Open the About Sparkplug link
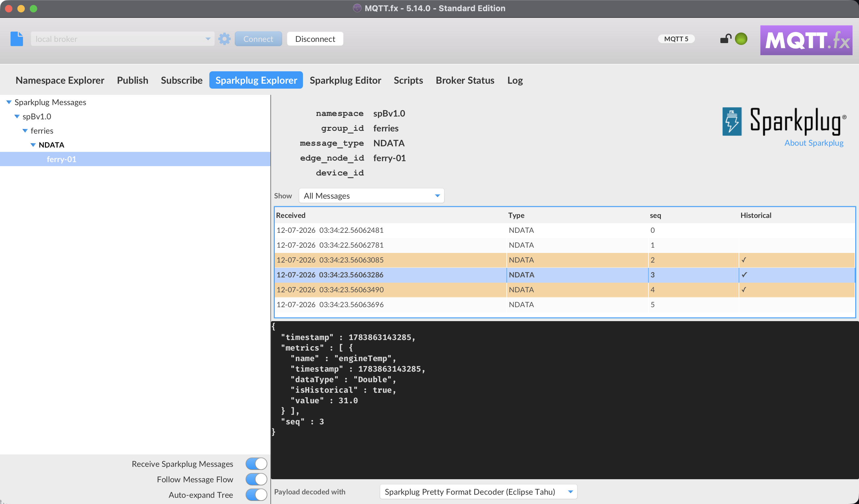 [x=814, y=143]
